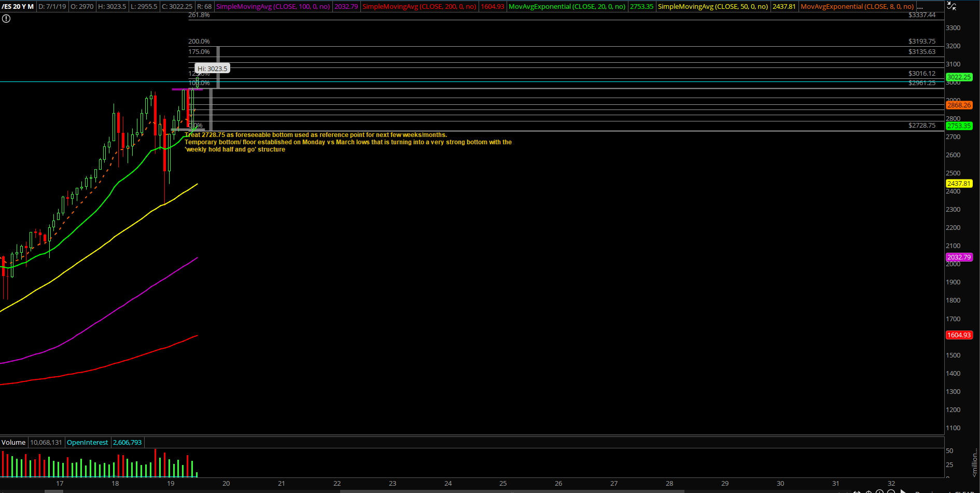Screen dimensions: 980x493
Task: Click the red 1604.93 price axis bubble
Action: (x=959, y=335)
